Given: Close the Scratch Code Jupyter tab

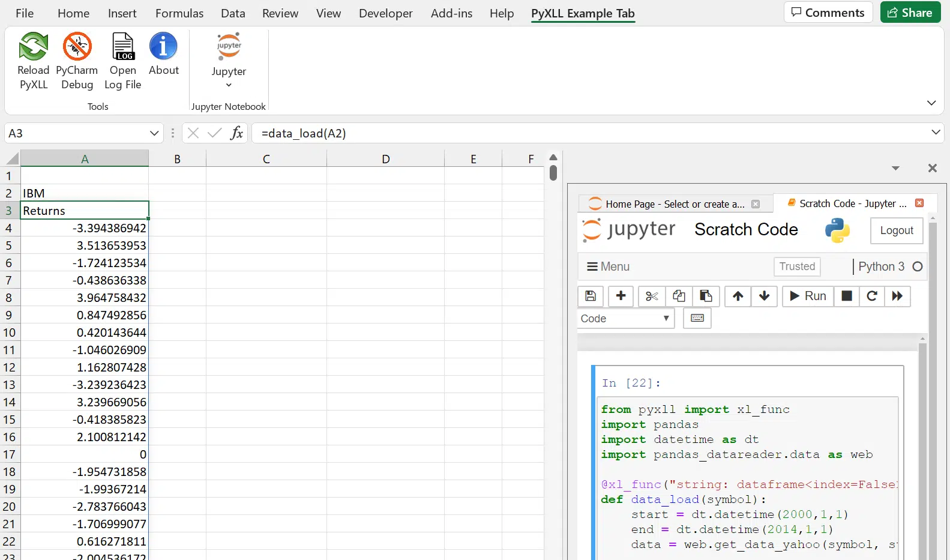Looking at the screenshot, I should coord(919,203).
